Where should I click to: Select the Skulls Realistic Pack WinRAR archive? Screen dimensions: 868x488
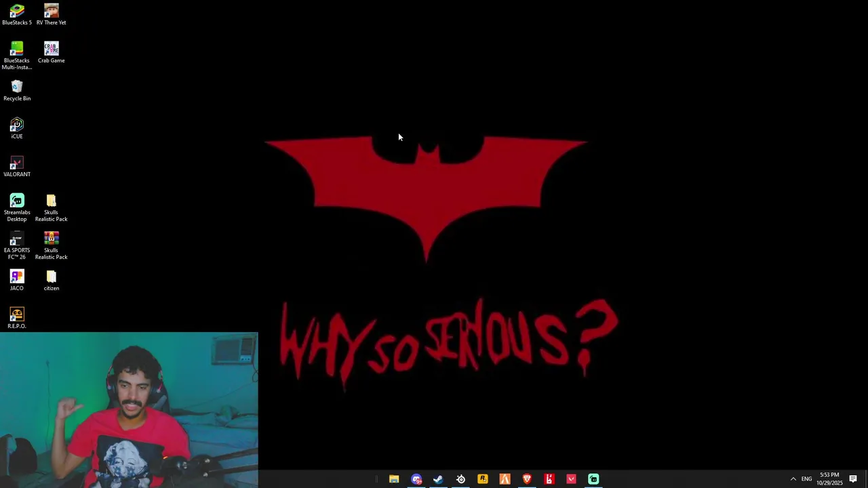point(52,245)
